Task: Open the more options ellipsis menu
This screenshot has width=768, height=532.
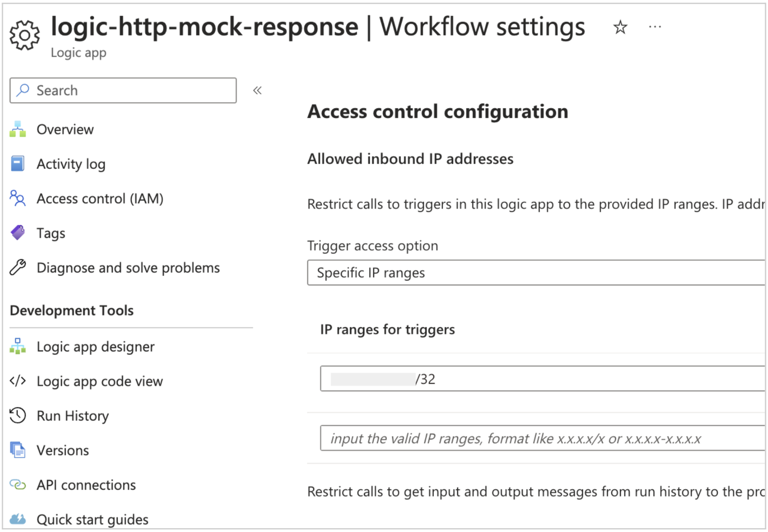Action: click(655, 27)
